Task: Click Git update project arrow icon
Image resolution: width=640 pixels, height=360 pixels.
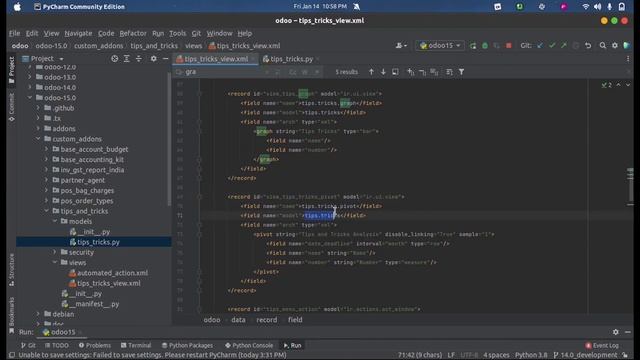Action: (x=540, y=46)
